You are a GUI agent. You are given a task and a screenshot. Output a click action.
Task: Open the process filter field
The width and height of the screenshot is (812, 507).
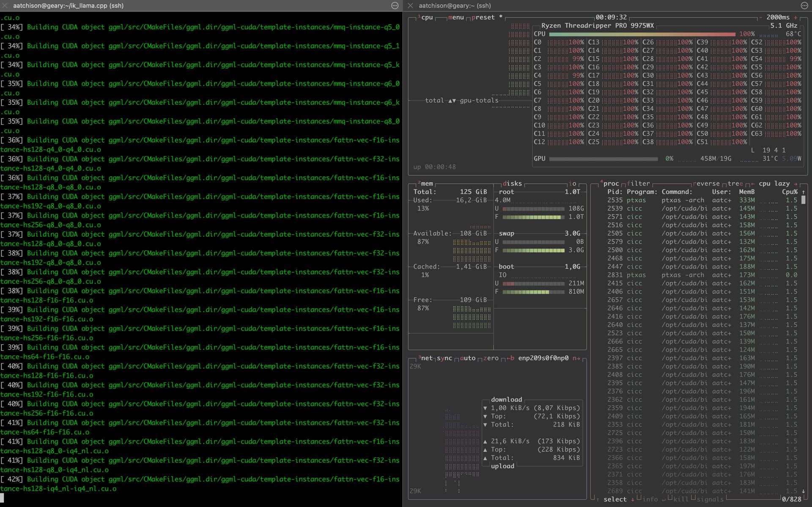tap(638, 184)
